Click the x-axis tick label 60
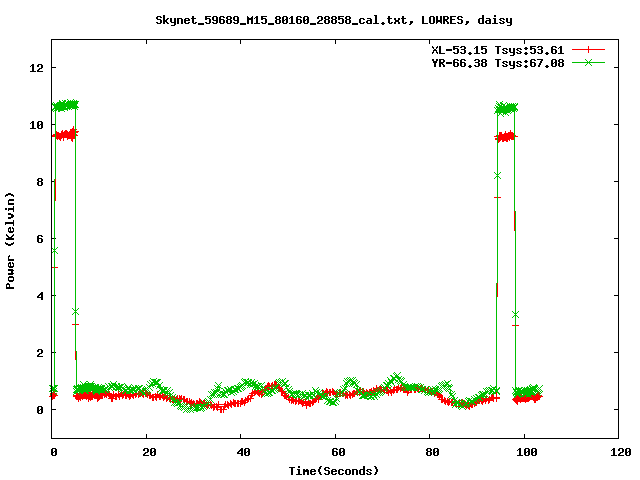Image resolution: width=640 pixels, height=480 pixels. click(338, 452)
